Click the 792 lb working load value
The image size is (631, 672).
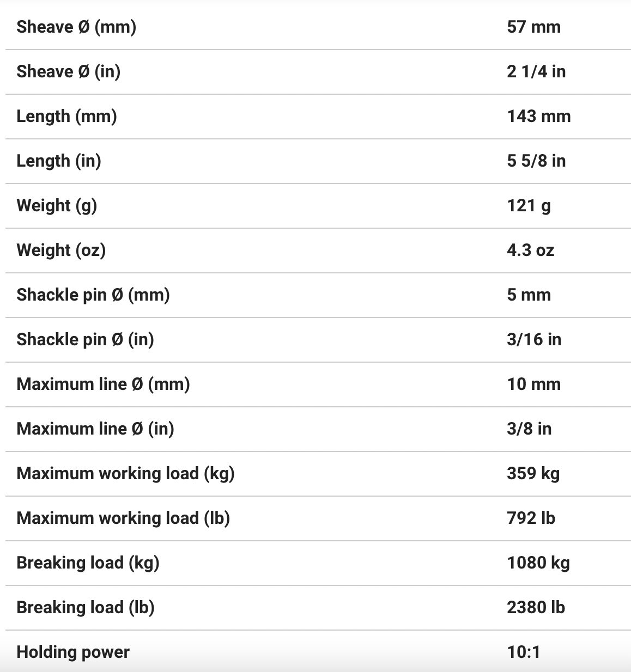coord(531,518)
